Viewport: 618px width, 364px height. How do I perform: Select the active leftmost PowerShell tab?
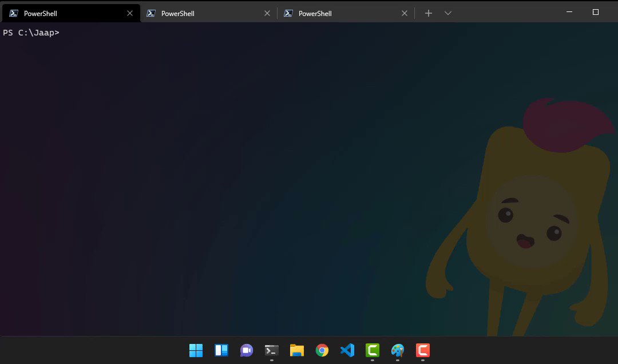[x=71, y=13]
